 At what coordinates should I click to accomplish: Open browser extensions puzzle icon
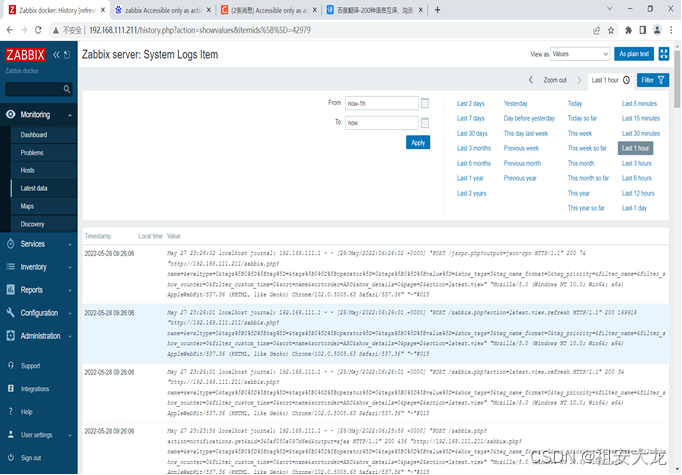(628, 30)
